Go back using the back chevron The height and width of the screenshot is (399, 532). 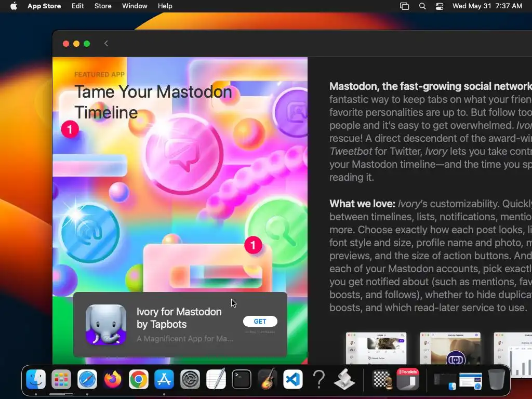pos(106,44)
